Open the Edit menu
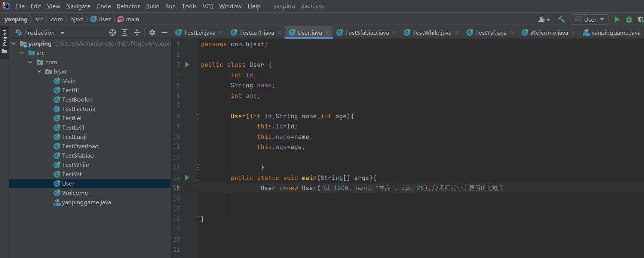 [x=36, y=6]
